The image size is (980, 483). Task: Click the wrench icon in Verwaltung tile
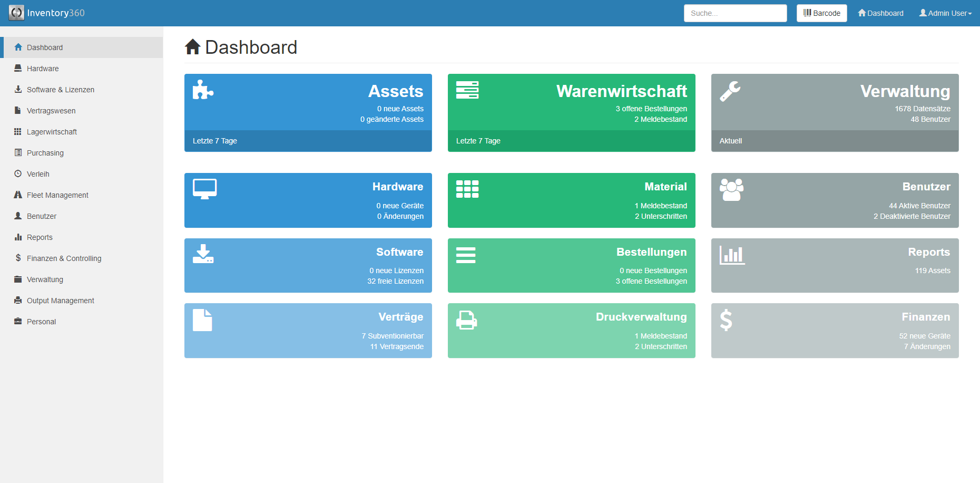(730, 91)
